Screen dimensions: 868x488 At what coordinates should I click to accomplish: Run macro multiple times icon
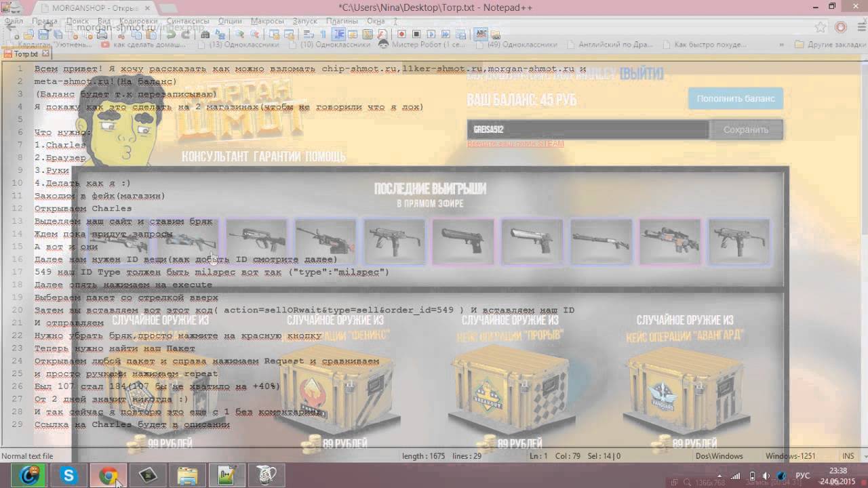446,34
